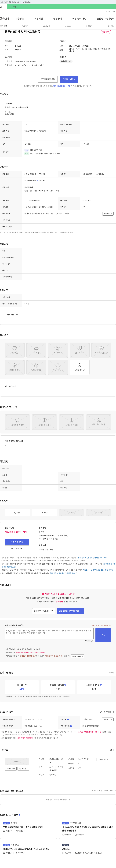The height and width of the screenshot is (868, 116).
Task: Focus the 채용 담당자에게 질문하기 text area
Action: coord(49,634)
